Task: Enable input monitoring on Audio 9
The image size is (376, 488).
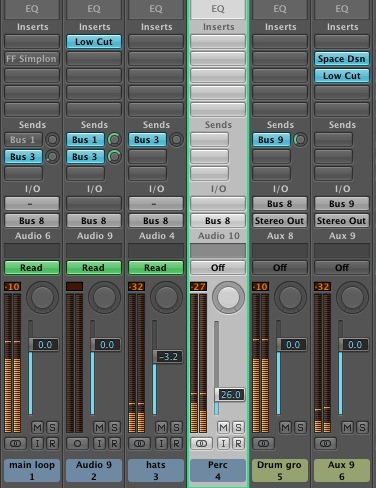Action: [100, 443]
